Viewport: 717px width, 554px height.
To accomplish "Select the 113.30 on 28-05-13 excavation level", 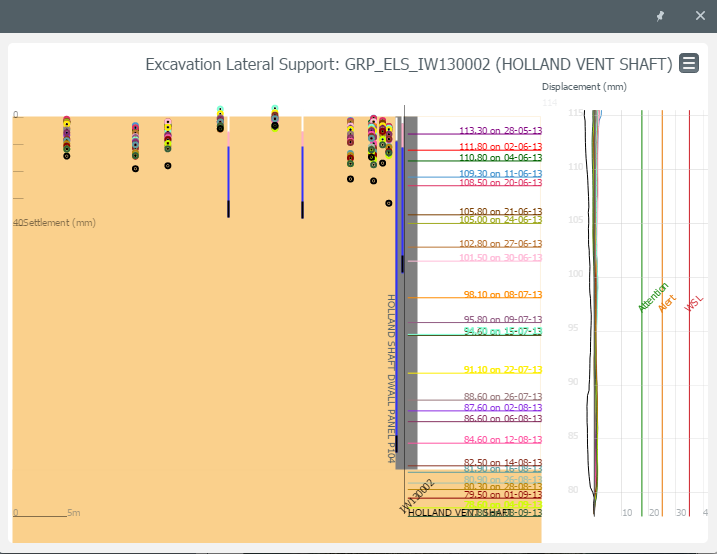I will [x=500, y=131].
